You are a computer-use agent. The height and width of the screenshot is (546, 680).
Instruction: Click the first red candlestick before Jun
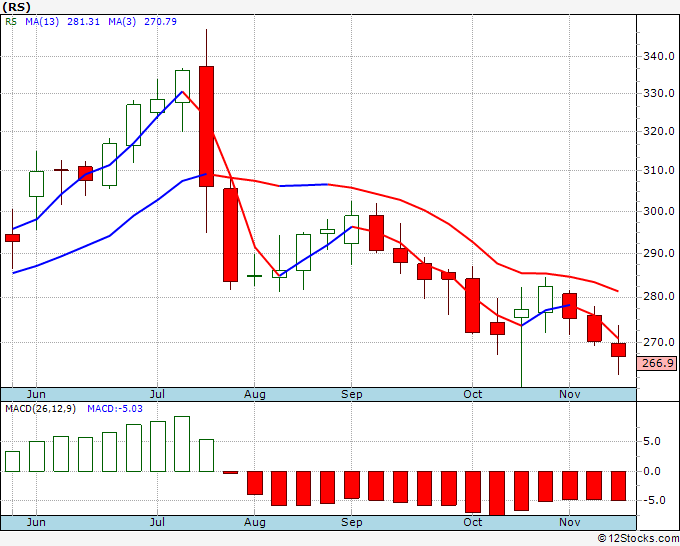coord(12,238)
